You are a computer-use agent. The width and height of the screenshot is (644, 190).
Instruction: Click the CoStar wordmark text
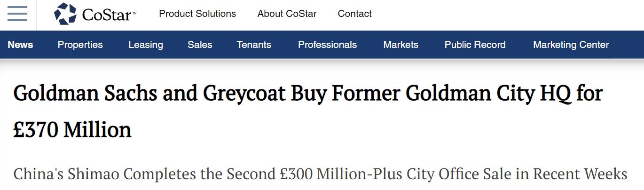coord(106,15)
